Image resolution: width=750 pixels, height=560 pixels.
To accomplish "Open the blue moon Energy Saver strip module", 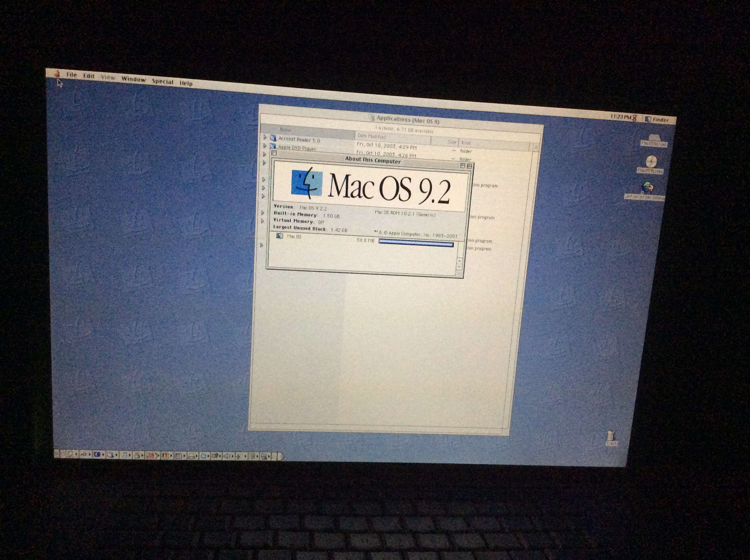I will [x=100, y=455].
